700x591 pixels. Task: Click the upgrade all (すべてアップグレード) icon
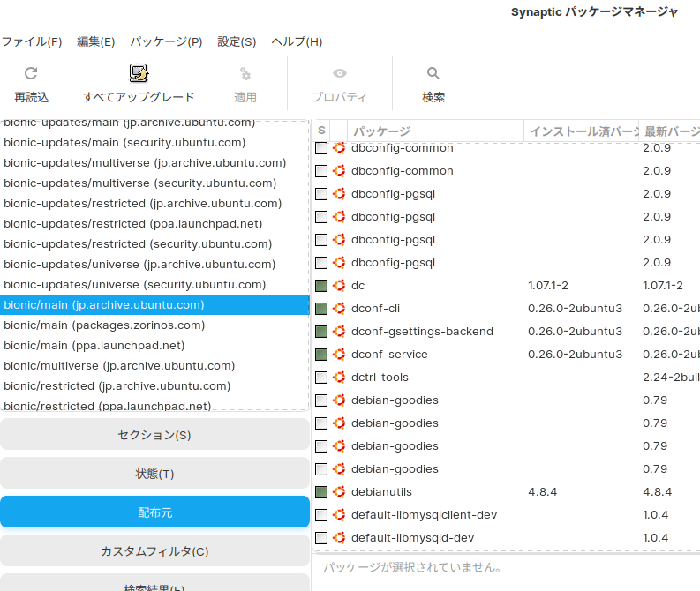pyautogui.click(x=139, y=73)
